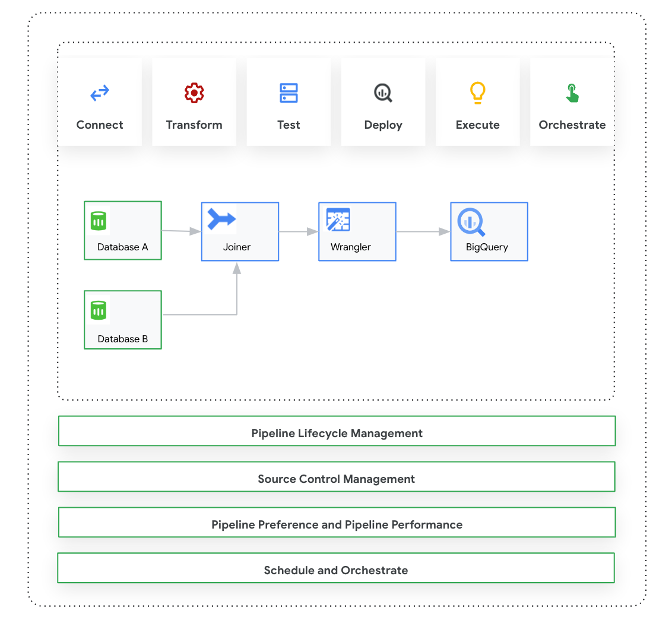The image size is (672, 630).
Task: Click the Wrangler pipeline node
Action: (357, 231)
